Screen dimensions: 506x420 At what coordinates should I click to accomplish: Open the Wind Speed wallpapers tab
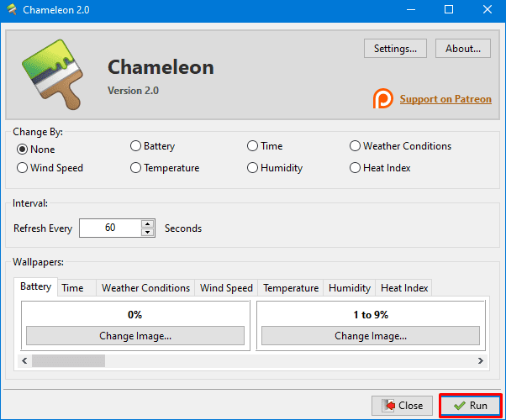(226, 288)
